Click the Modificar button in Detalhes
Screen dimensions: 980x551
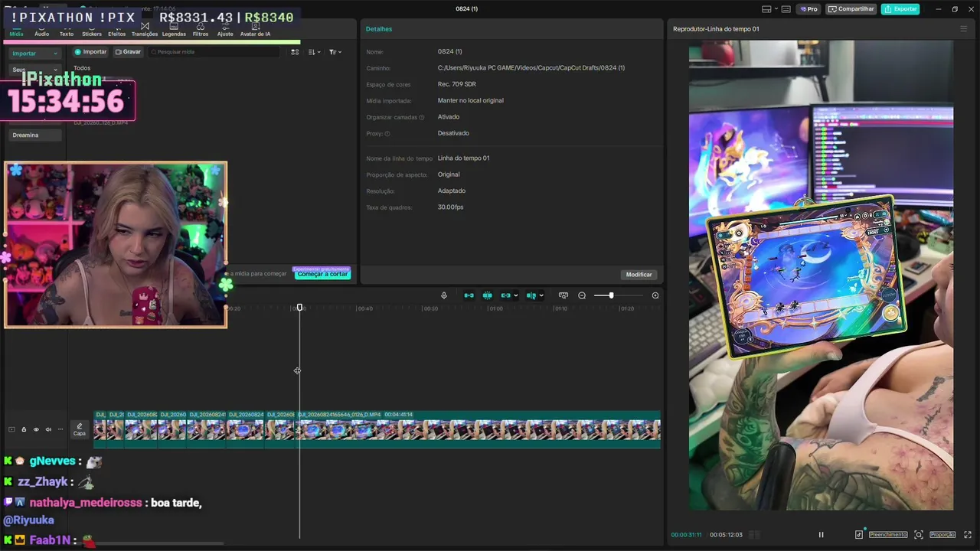pos(639,275)
